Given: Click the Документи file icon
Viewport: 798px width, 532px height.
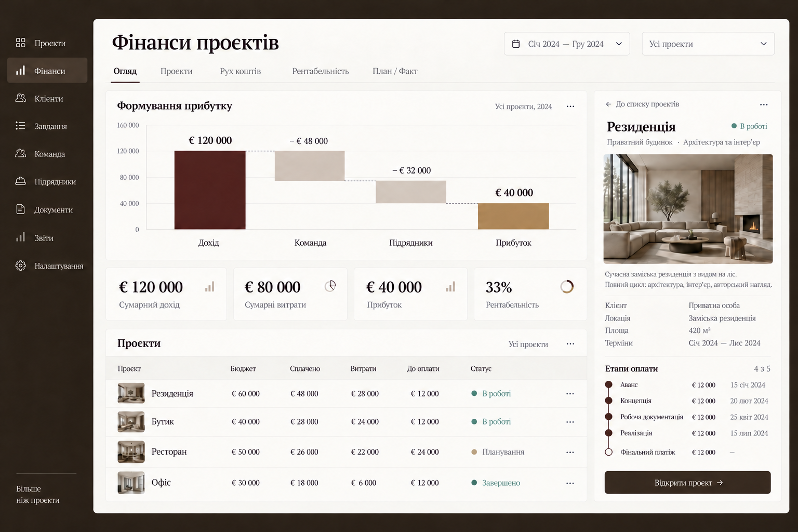Looking at the screenshot, I should click(x=21, y=209).
